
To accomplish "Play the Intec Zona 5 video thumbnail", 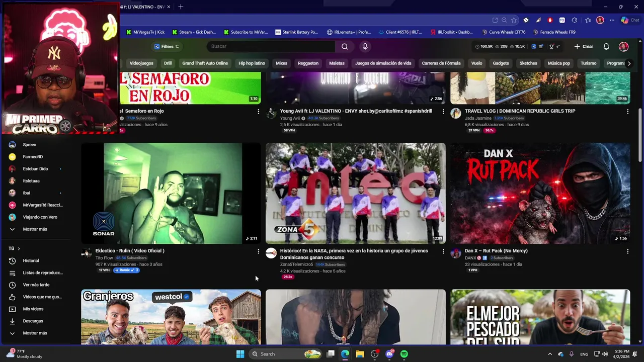I will click(x=356, y=194).
